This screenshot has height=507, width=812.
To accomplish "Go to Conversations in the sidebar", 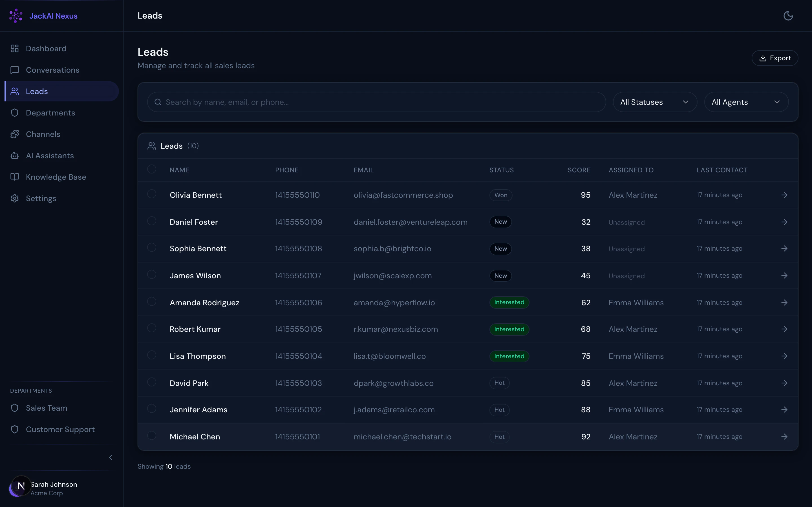I will [52, 70].
